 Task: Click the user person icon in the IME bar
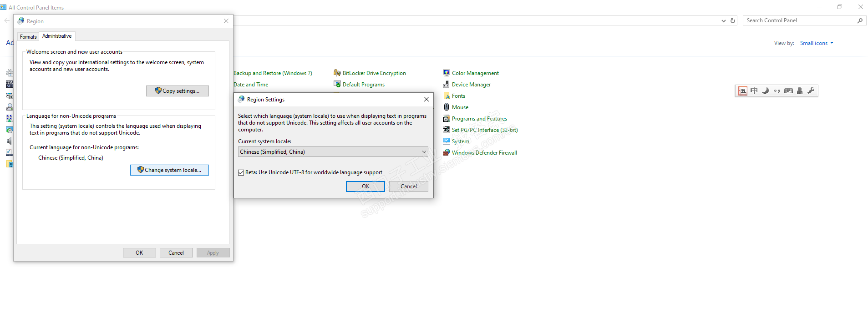[x=800, y=91]
